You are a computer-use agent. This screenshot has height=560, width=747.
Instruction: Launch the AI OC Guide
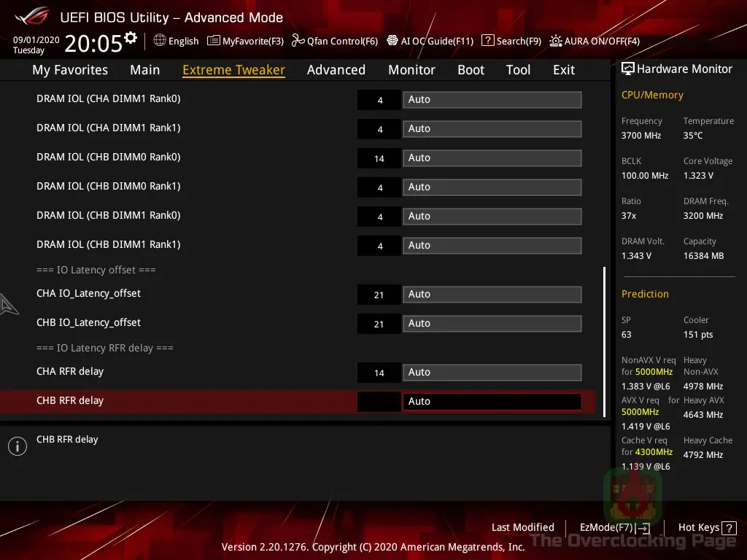click(x=430, y=41)
